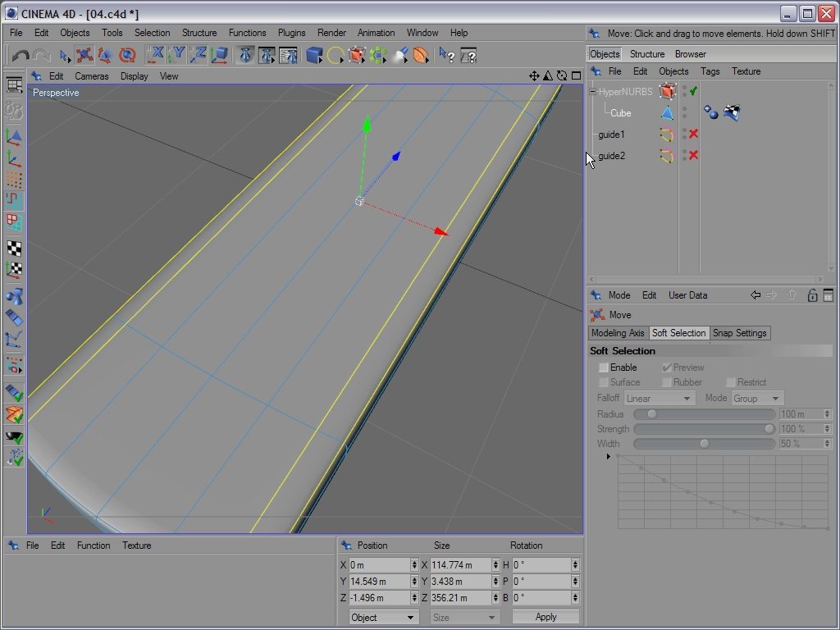Image resolution: width=840 pixels, height=630 pixels.
Task: Open the Plugins menu
Action: [291, 33]
